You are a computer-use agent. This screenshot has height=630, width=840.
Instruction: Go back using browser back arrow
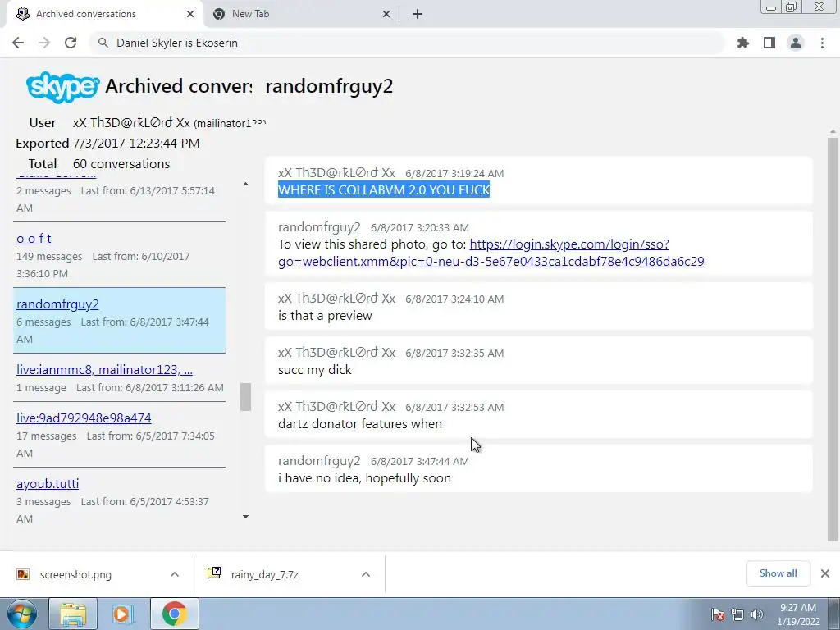tap(18, 43)
